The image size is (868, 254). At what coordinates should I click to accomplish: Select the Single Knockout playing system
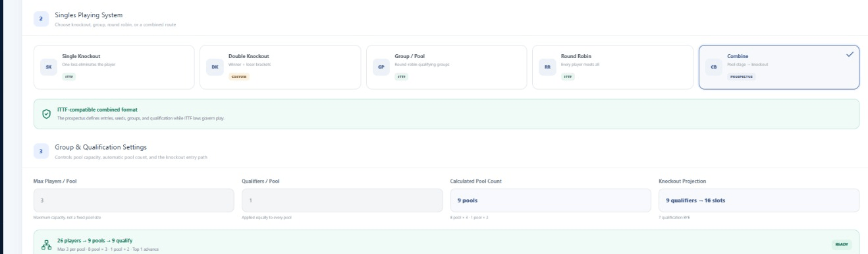tap(114, 67)
